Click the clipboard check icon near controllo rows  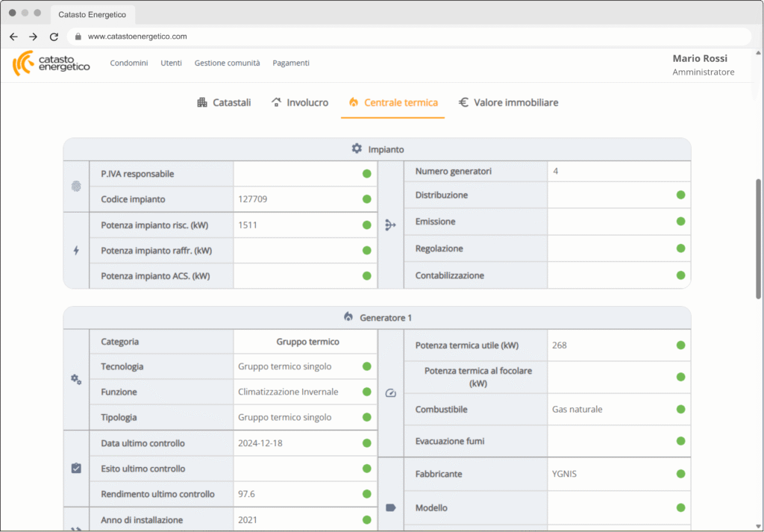[x=76, y=469]
